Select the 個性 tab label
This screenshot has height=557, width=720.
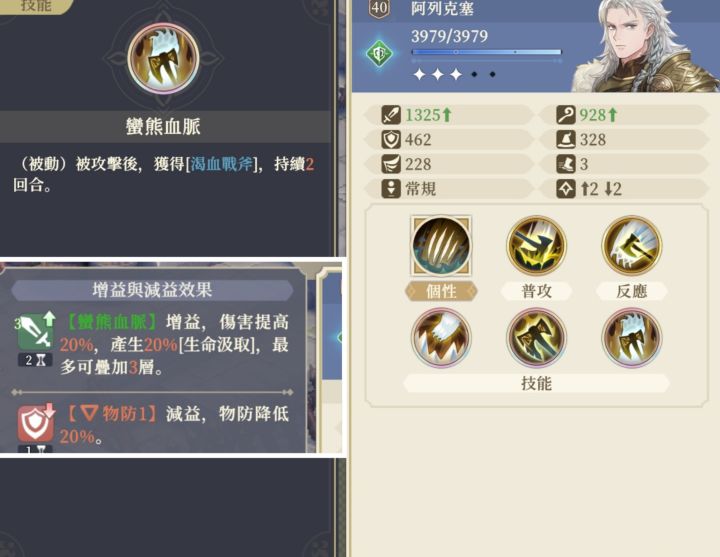441,291
